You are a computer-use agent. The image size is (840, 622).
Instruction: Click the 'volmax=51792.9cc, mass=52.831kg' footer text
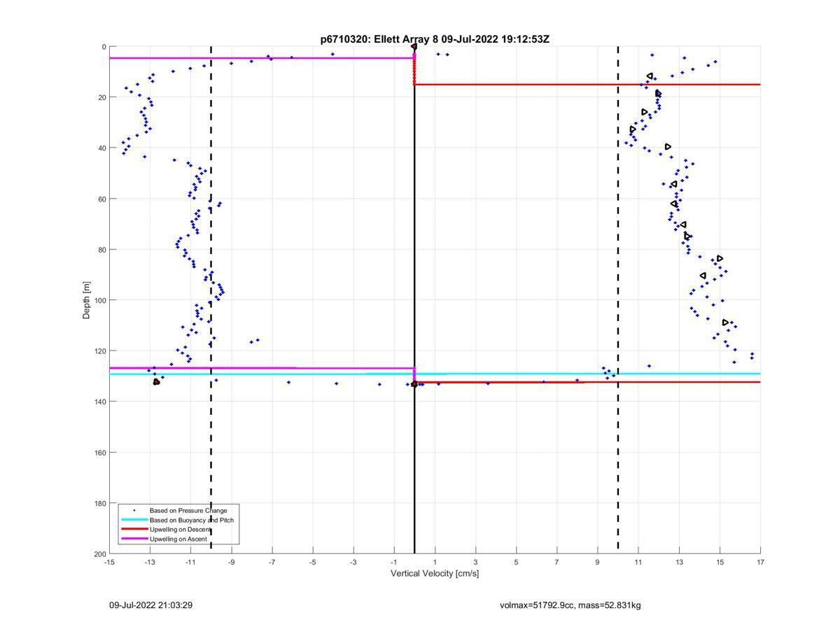tap(570, 605)
